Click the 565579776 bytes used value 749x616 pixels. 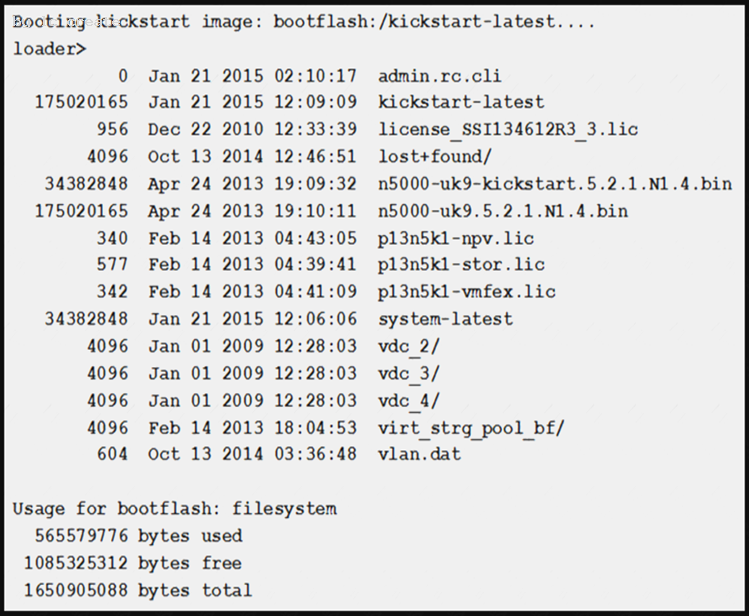(x=81, y=536)
